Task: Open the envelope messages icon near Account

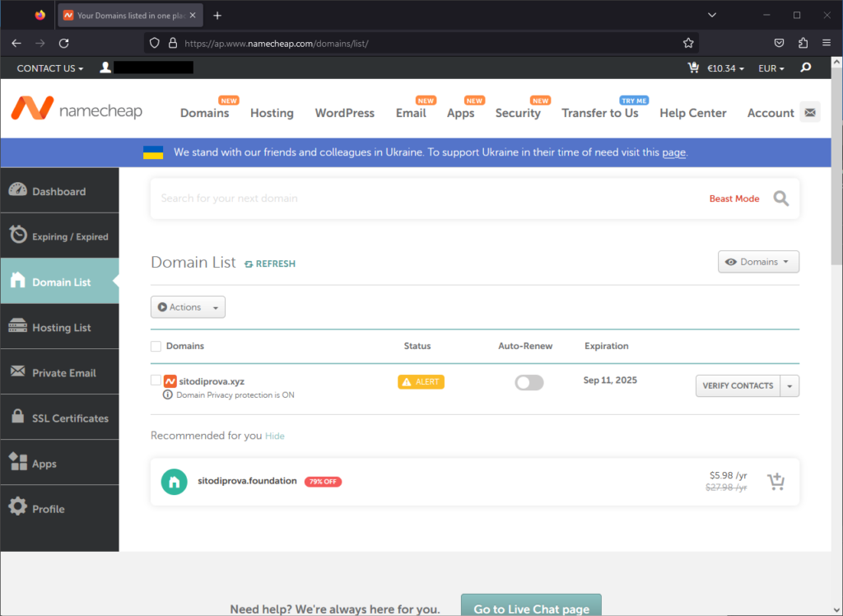Action: click(810, 113)
